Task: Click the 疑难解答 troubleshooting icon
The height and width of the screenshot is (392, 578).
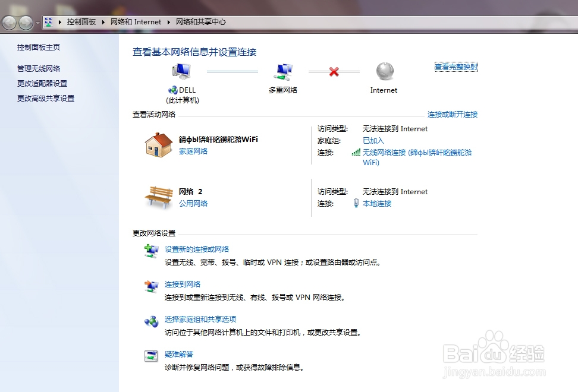Action: coord(151,357)
